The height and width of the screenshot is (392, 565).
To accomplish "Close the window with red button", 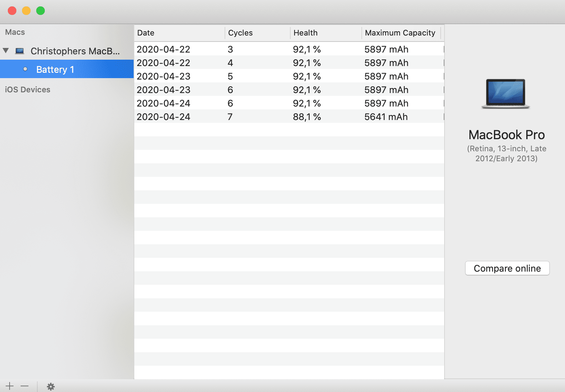I will [x=12, y=11].
